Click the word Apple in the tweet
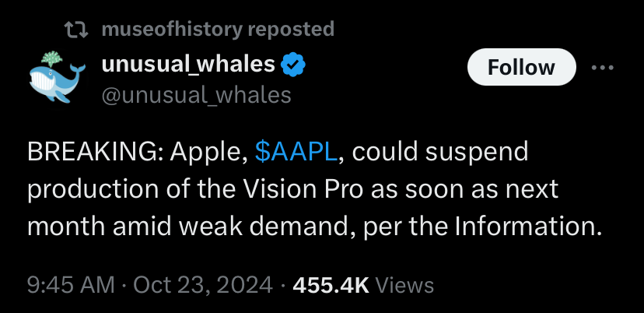 pyautogui.click(x=205, y=152)
